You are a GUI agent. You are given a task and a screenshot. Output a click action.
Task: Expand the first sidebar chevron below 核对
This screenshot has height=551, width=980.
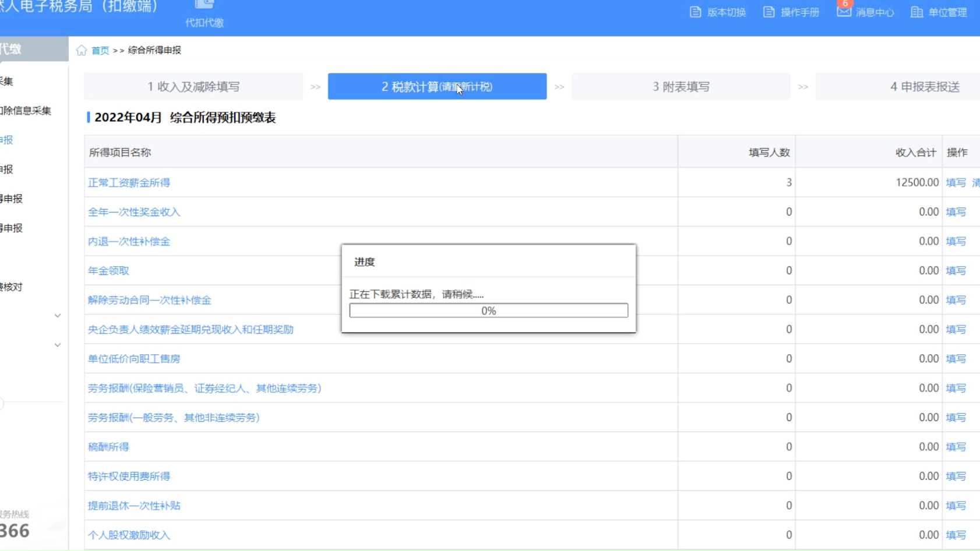(x=58, y=316)
